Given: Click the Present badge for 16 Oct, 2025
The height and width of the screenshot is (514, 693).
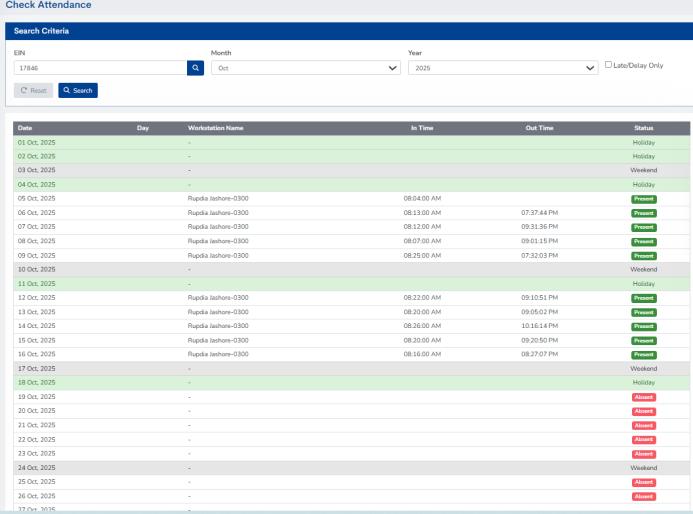Looking at the screenshot, I should coord(643,355).
